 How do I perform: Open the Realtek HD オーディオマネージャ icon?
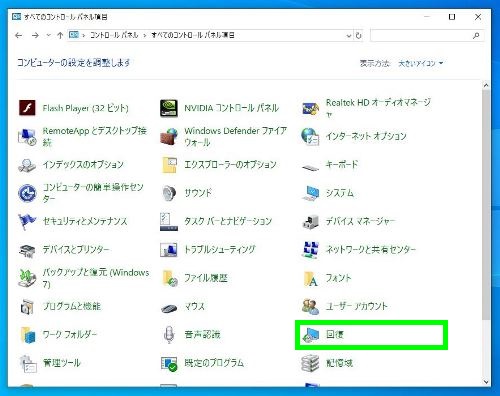[x=310, y=108]
